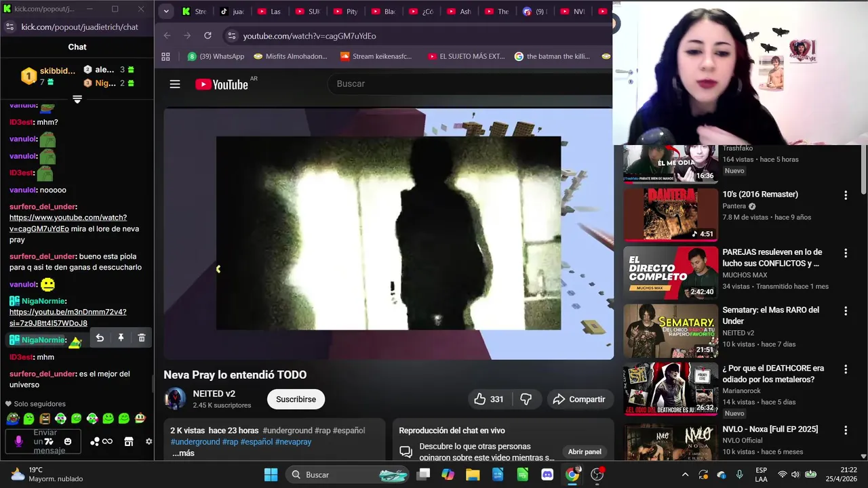Expand the description with ...más
868x488 pixels.
183,453
